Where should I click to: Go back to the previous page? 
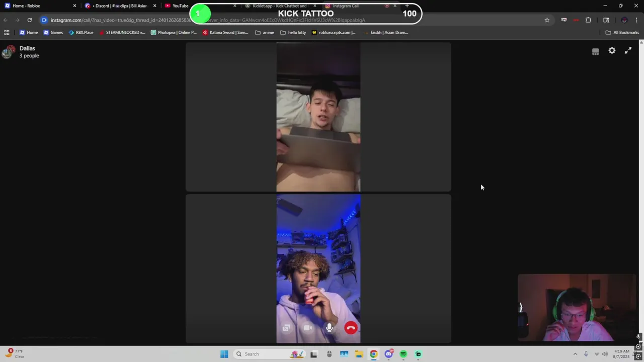pos(6,20)
